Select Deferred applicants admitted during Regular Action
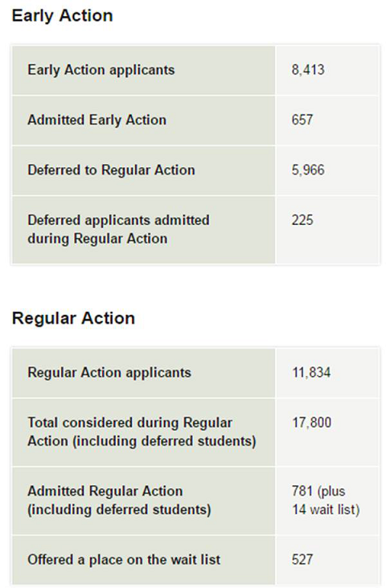Screen dimensions: 386x588 coord(118,230)
